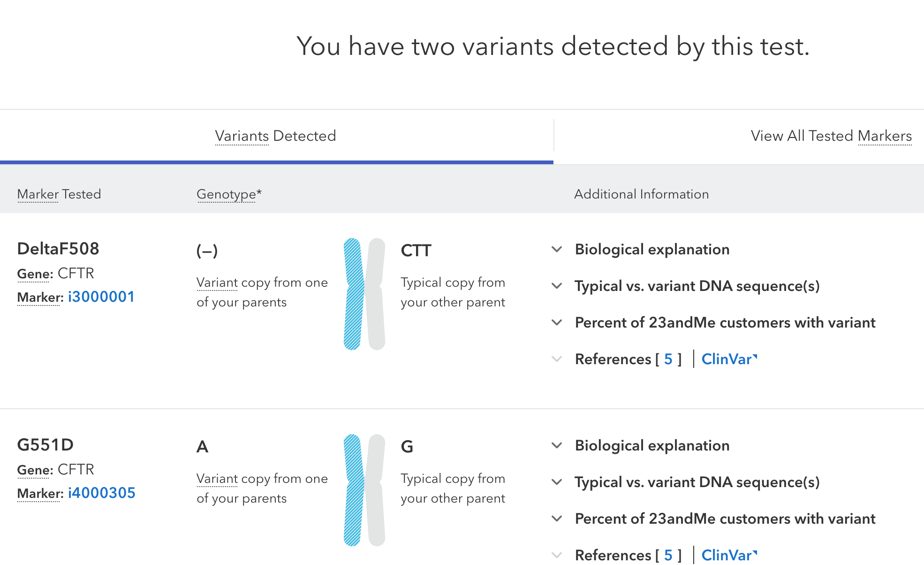Select the Variants Detected tab
This screenshot has height=565, width=924.
pyautogui.click(x=275, y=136)
